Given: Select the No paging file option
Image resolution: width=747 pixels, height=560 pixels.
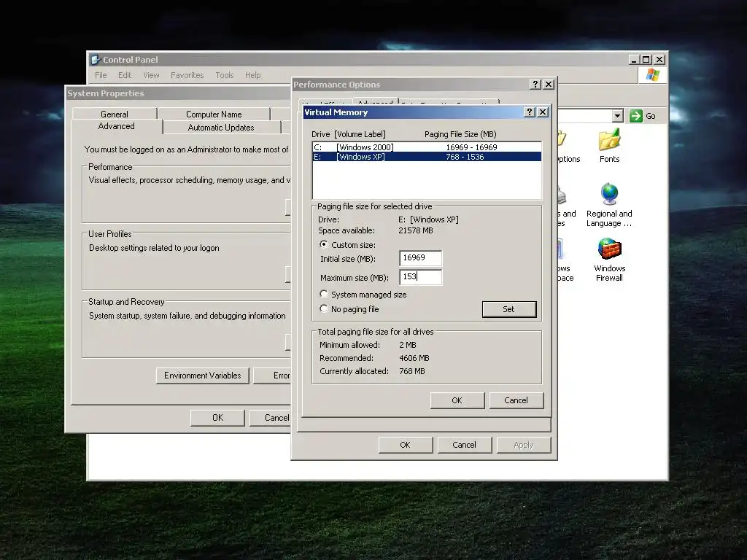Looking at the screenshot, I should pos(324,308).
